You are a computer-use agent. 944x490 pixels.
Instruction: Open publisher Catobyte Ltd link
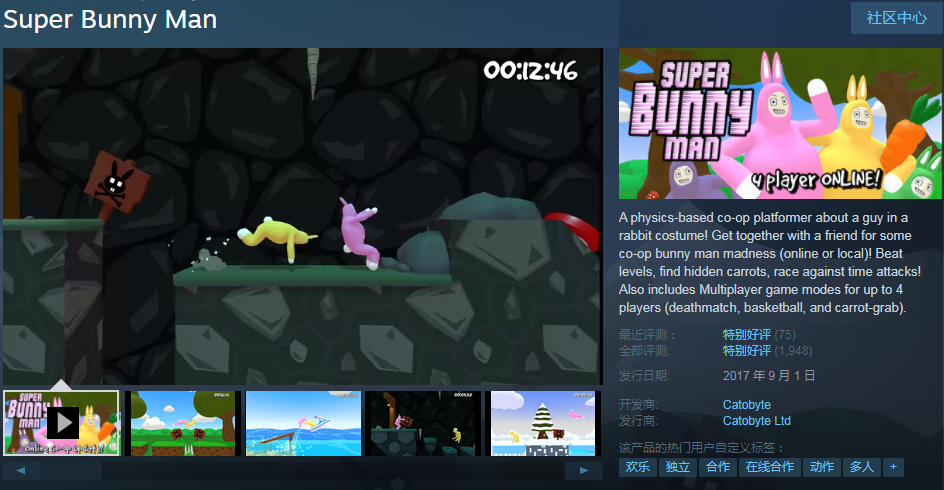757,421
